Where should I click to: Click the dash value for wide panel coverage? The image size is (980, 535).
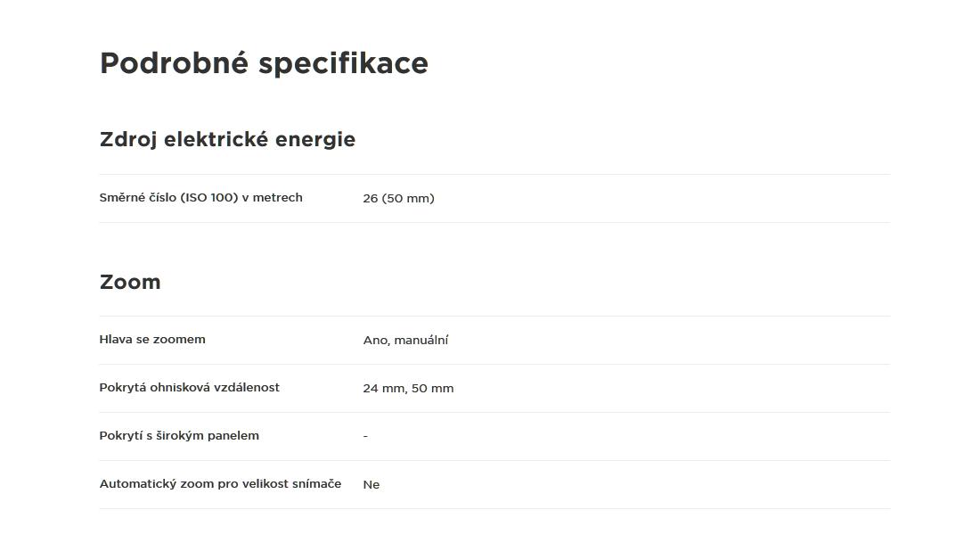[x=365, y=436]
